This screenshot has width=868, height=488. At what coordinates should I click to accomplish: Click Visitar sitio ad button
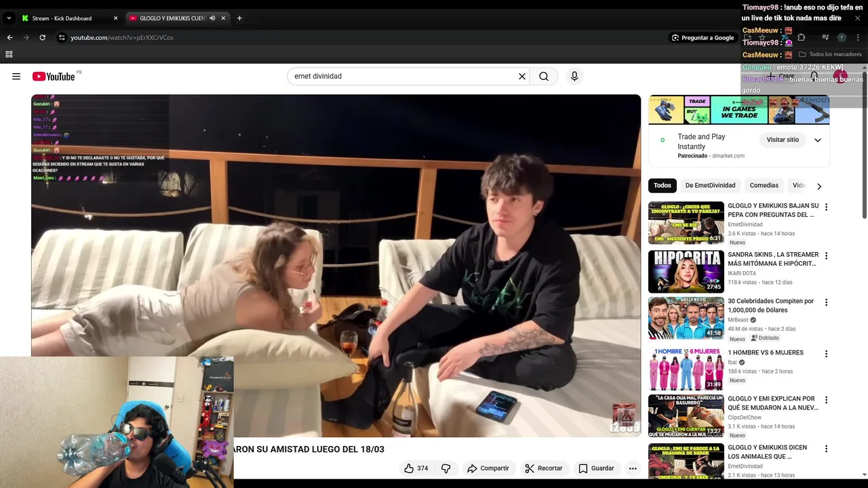coord(783,140)
